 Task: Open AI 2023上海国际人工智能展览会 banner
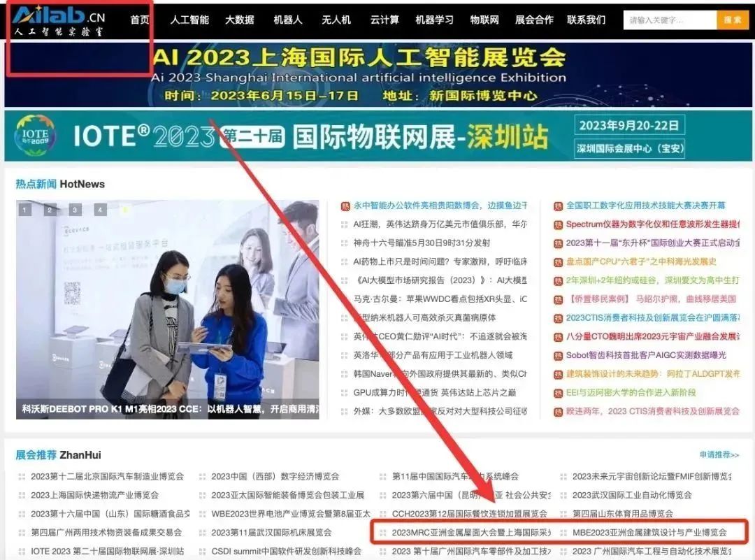pyautogui.click(x=380, y=74)
